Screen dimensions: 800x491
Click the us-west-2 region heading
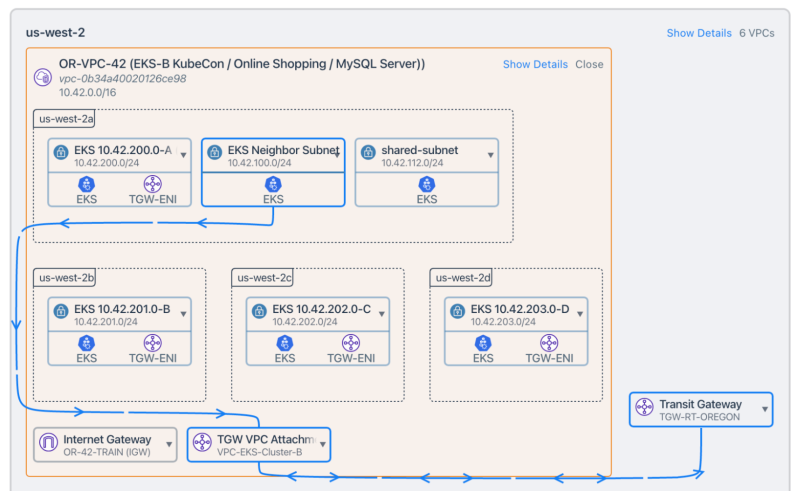[x=55, y=32]
